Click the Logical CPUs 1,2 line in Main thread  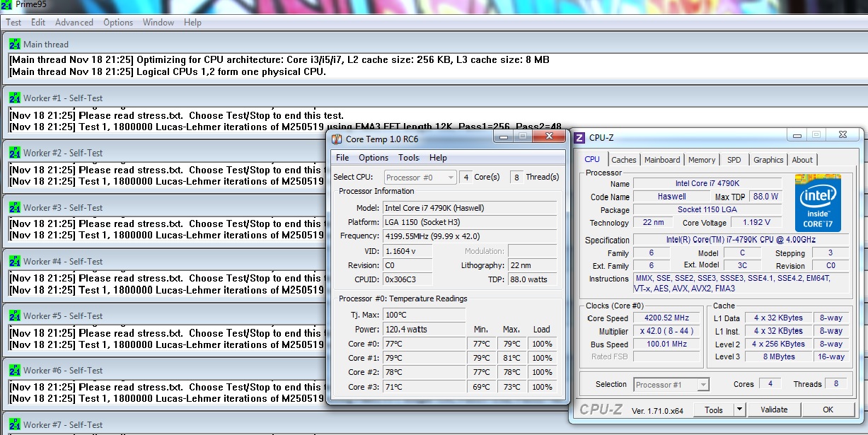tap(168, 71)
